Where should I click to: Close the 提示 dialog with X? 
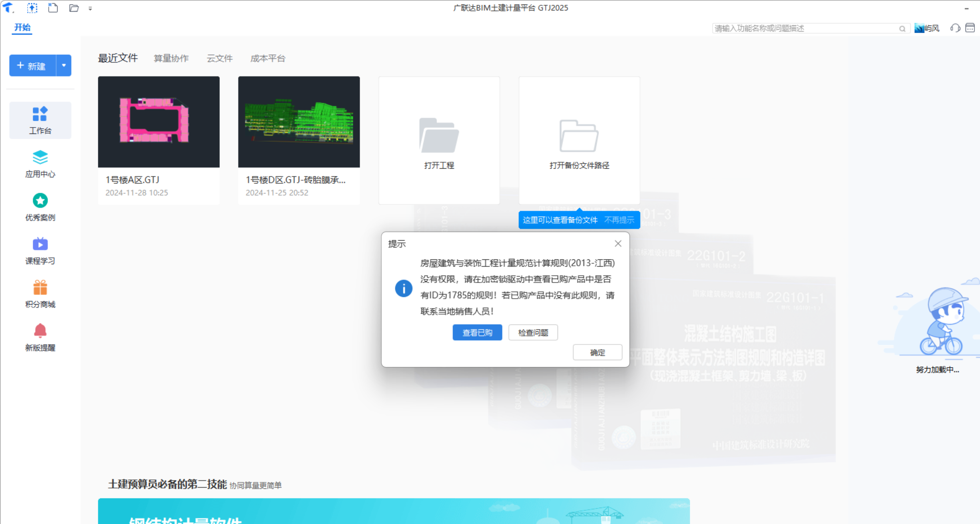point(618,243)
